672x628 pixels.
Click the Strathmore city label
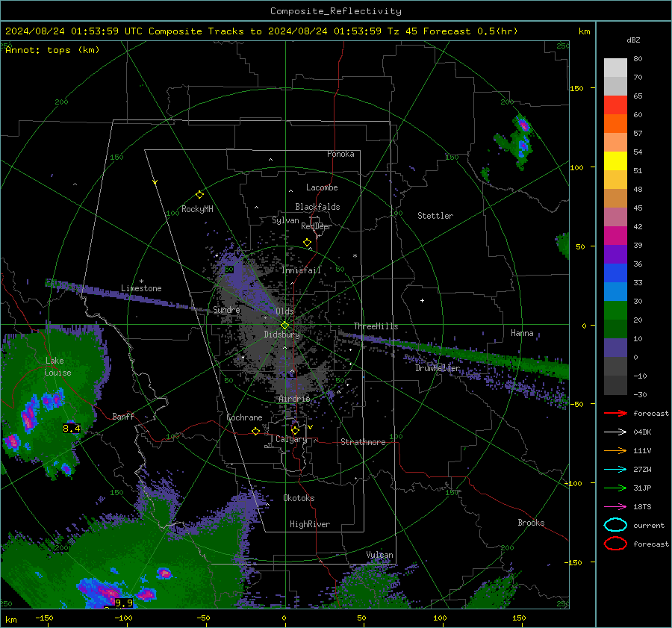(x=363, y=442)
